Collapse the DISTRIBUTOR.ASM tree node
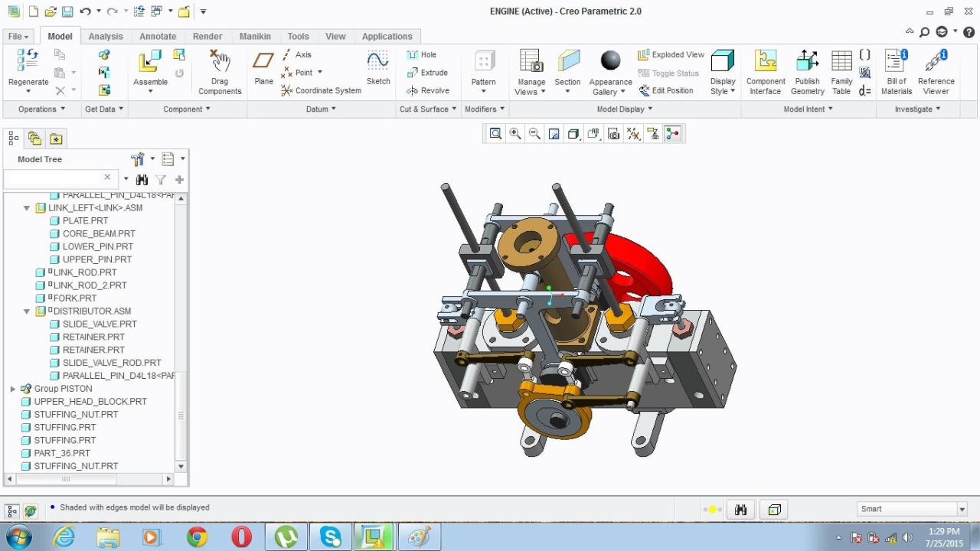Viewport: 980px width, 551px height. [x=27, y=311]
